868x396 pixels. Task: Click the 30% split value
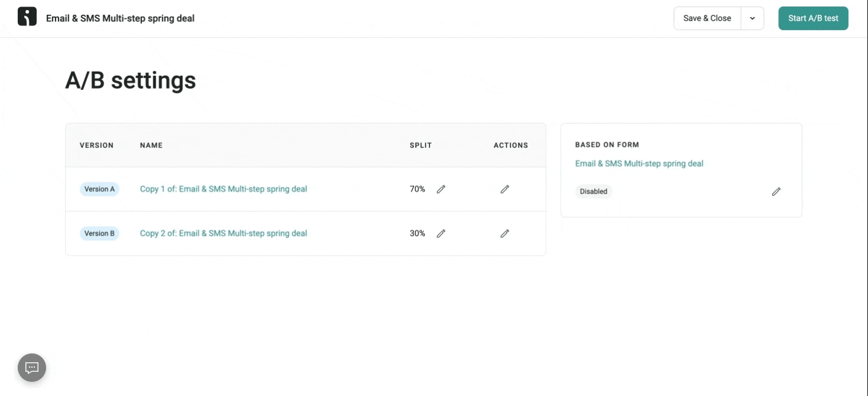click(417, 234)
